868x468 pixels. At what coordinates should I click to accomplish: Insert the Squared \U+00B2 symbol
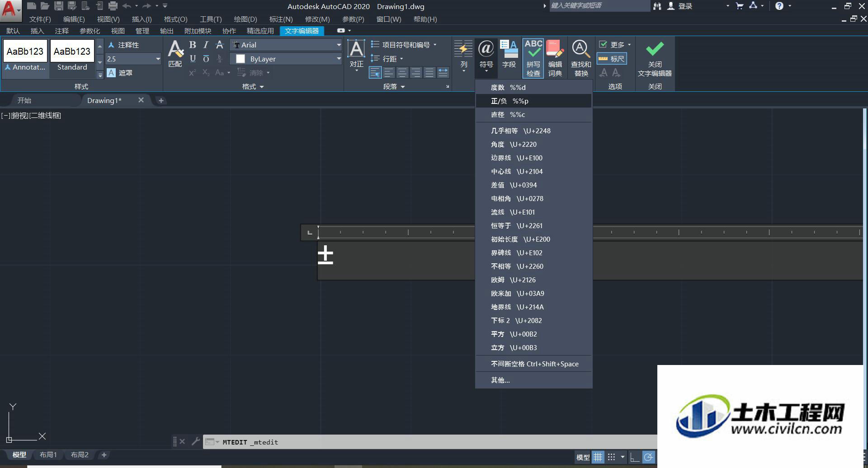pyautogui.click(x=533, y=334)
